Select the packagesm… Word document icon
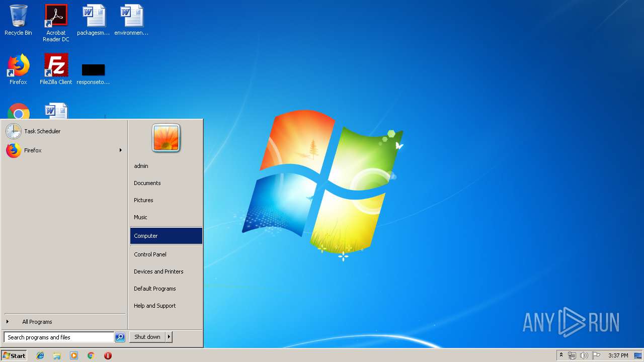Screen dimensions: 644x362 pyautogui.click(x=94, y=20)
